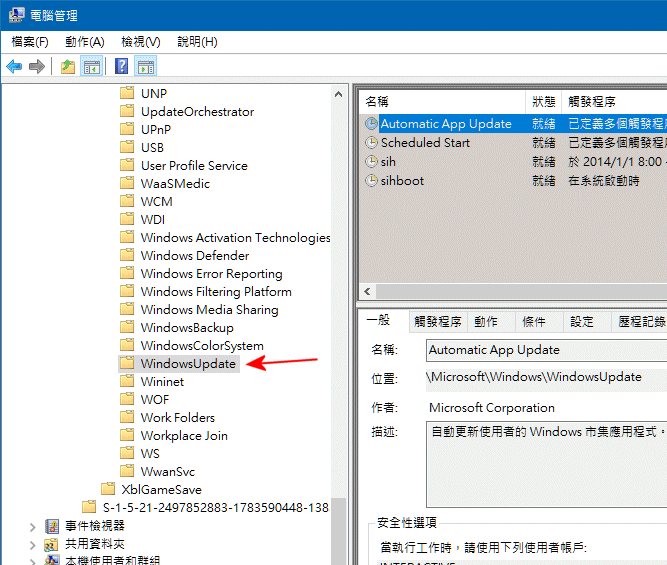
Task: Click the clock icon beside Automatic App Update
Action: click(371, 123)
